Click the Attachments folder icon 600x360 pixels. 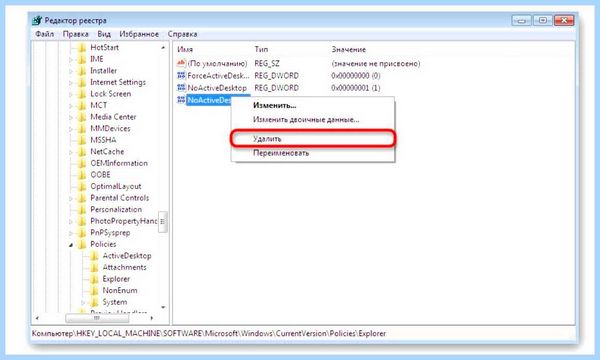[x=94, y=267]
